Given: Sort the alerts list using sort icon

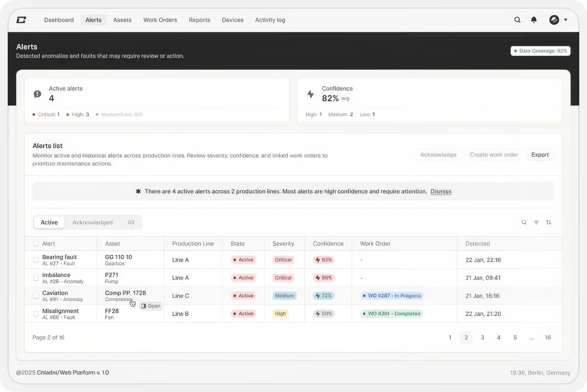Looking at the screenshot, I should click(x=549, y=222).
